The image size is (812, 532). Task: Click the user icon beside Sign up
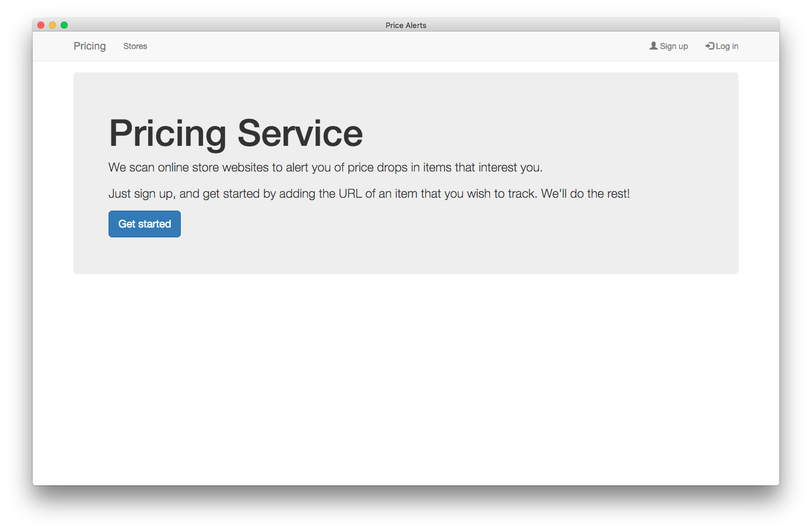653,45
